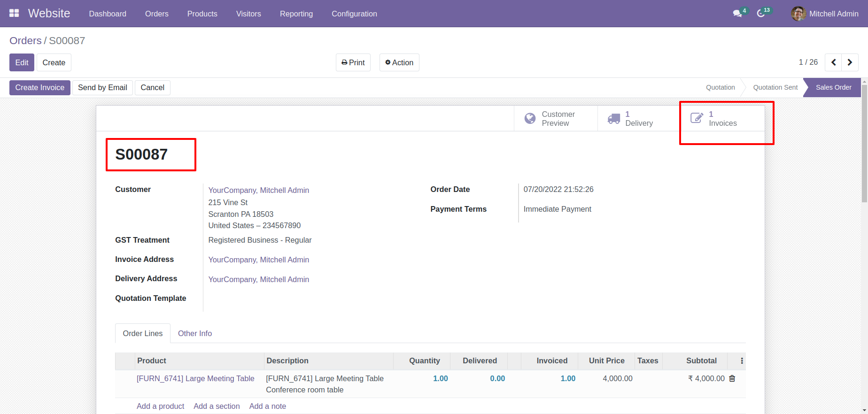
Task: Go to next order record arrow
Action: (x=850, y=62)
